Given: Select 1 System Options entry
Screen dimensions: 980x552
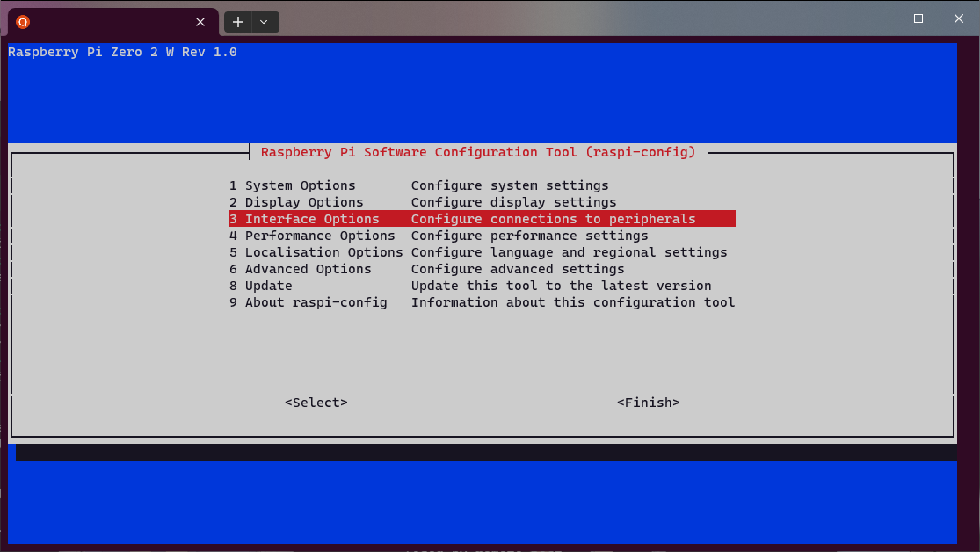Looking at the screenshot, I should (x=482, y=185).
